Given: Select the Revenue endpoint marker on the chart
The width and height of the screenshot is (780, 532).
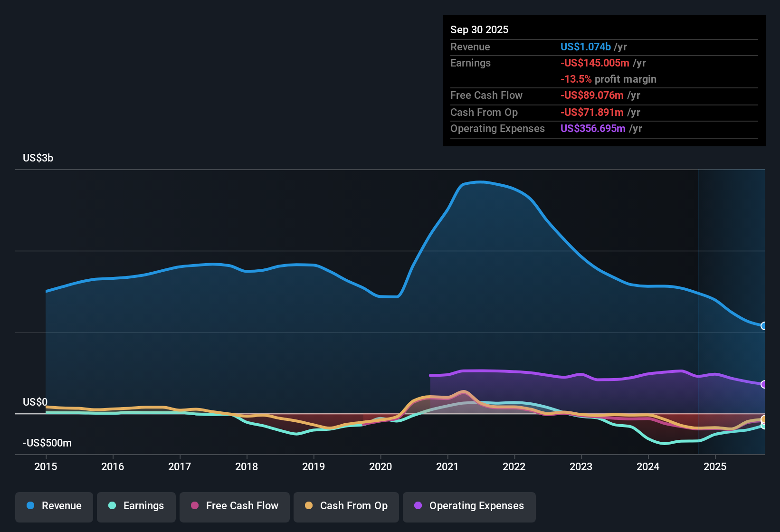Looking at the screenshot, I should 763,326.
